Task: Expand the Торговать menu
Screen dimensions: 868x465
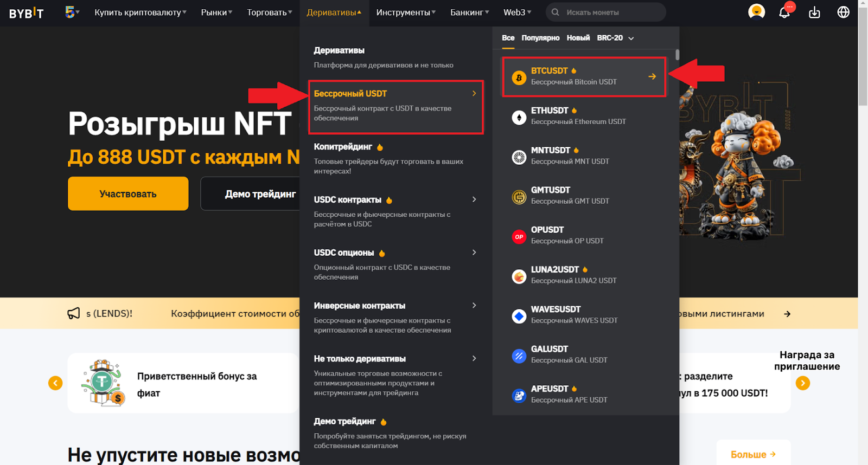Action: 270,12
